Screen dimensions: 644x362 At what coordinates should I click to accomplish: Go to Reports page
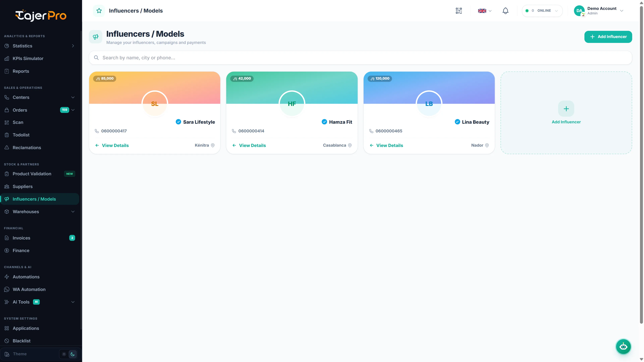click(x=40, y=71)
